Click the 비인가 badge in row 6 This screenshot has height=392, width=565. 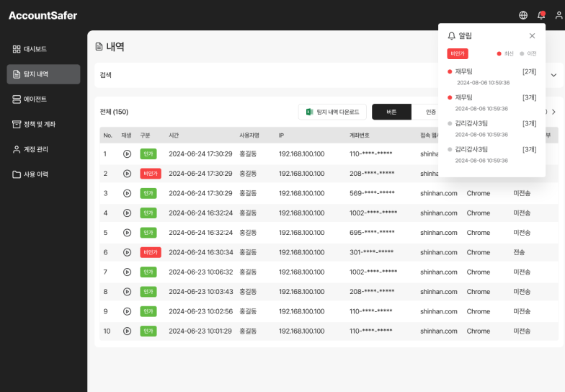(150, 252)
